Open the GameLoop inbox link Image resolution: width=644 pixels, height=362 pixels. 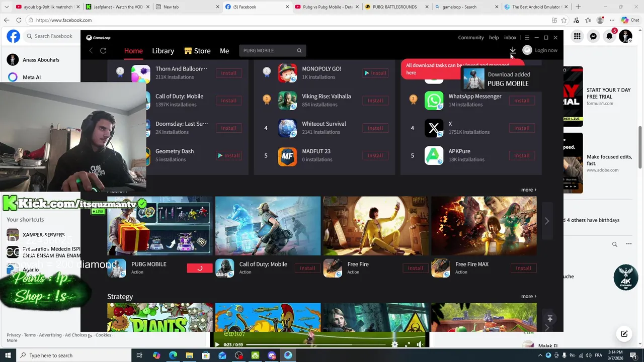tap(510, 38)
